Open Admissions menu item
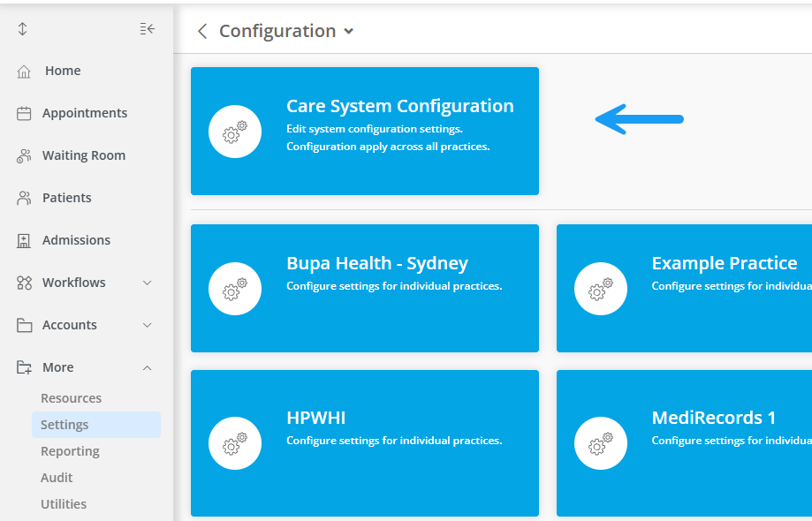Screen dimensions: 812x521 (x=76, y=240)
